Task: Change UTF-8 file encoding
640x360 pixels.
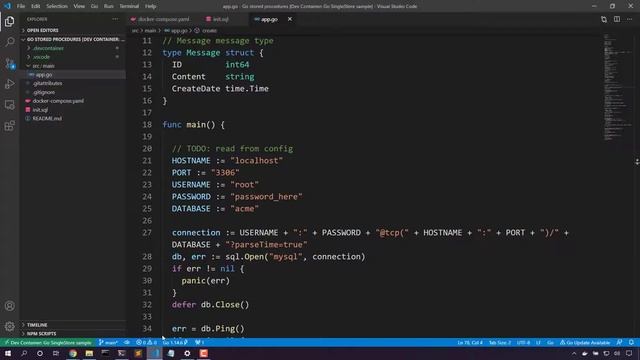Action: tap(523, 342)
